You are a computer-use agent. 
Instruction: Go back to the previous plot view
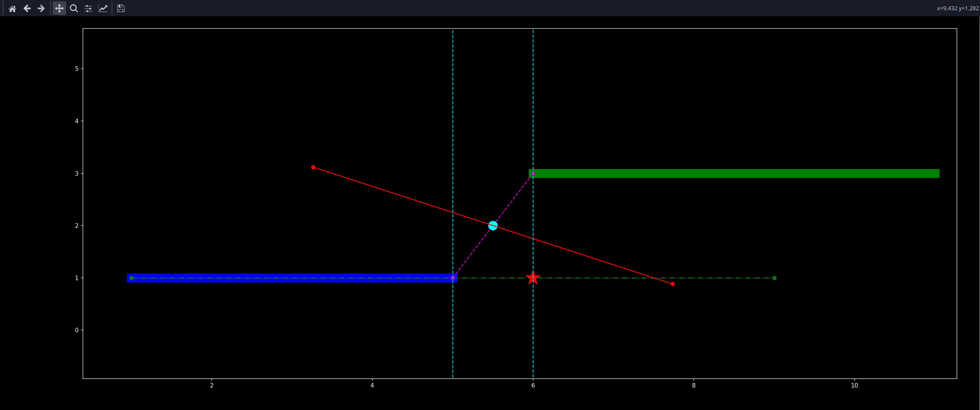point(27,8)
